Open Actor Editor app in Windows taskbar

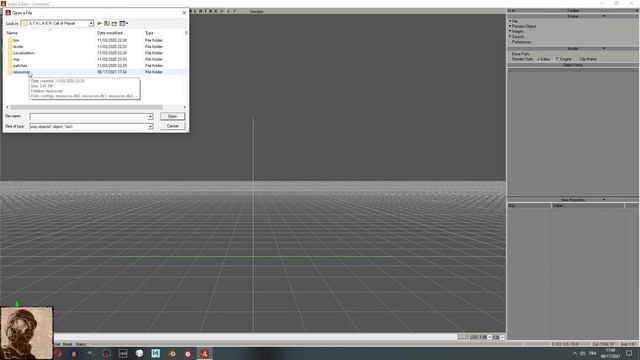pyautogui.click(x=204, y=353)
